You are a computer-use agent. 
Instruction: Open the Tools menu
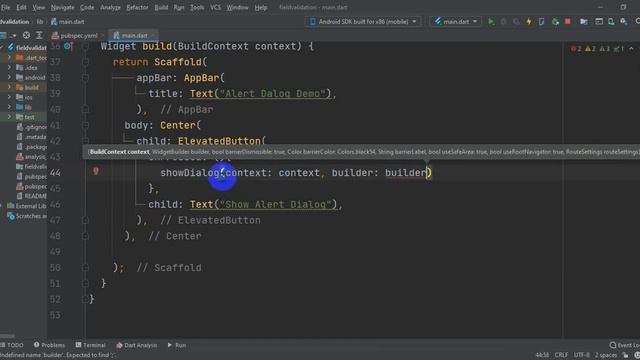[x=197, y=7]
